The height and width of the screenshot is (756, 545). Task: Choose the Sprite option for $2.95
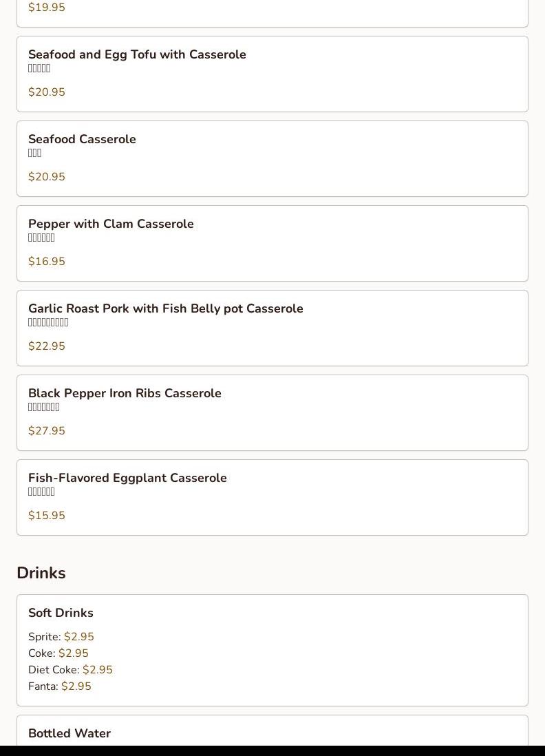coord(61,637)
